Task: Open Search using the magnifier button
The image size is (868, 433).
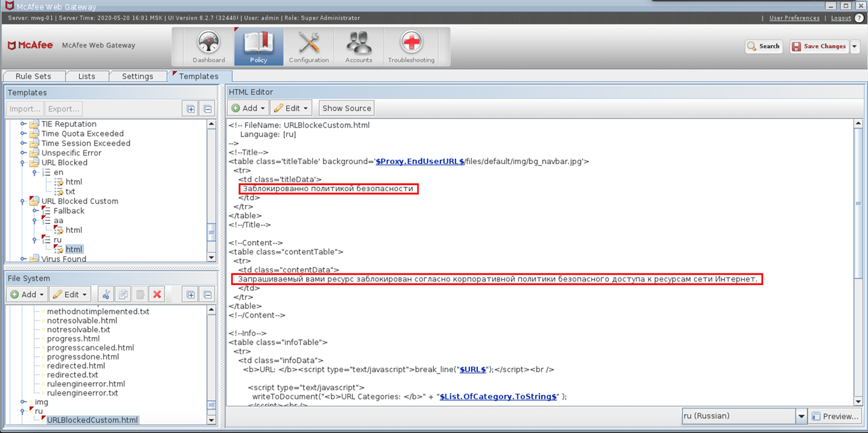Action: tap(763, 46)
